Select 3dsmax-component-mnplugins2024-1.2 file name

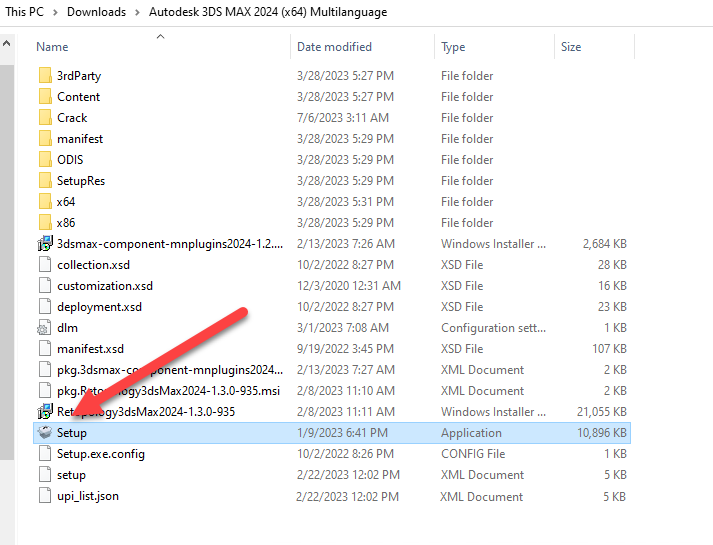click(x=170, y=244)
